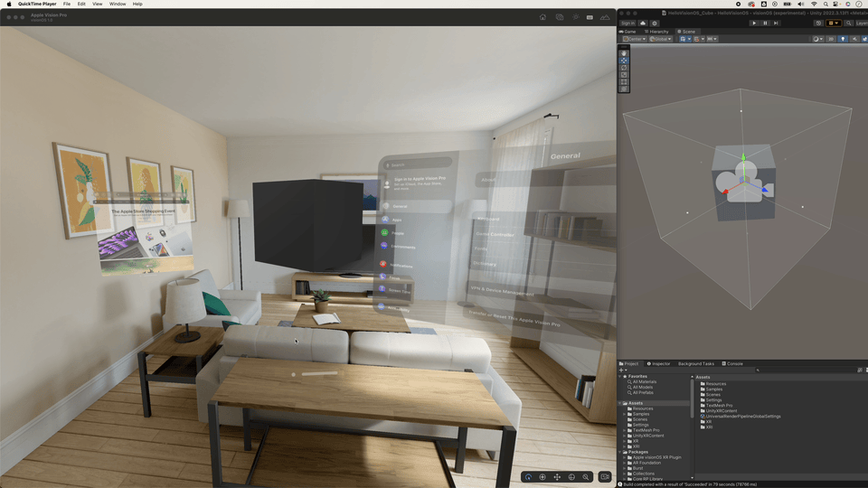Select simulator zoom magnifier control
The height and width of the screenshot is (488, 868).
(586, 477)
